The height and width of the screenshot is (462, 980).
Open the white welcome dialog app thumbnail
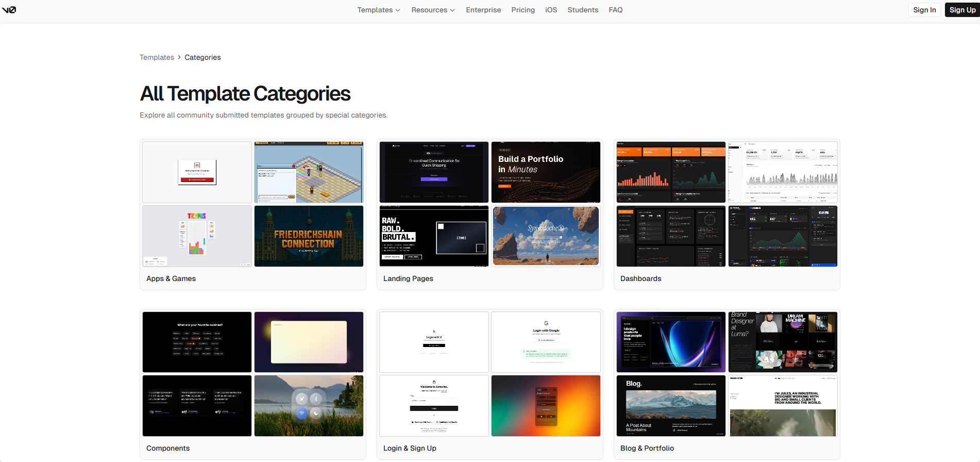click(x=197, y=172)
